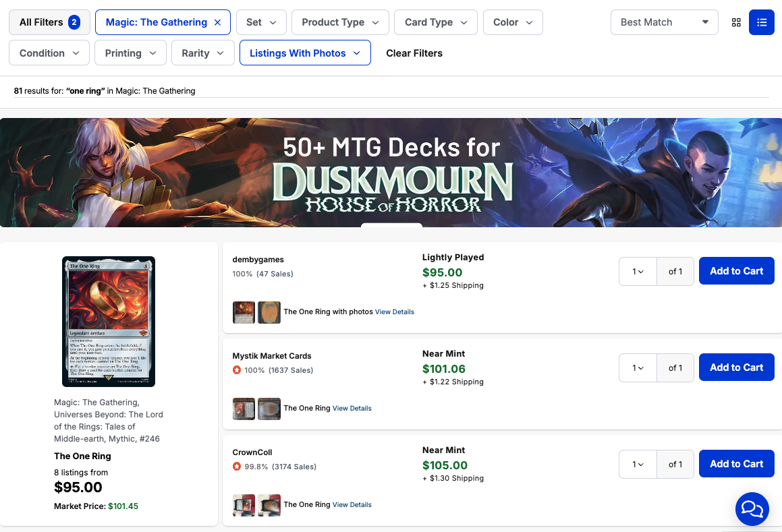Open second photo thumbnail for CrownColl listing
Viewport: 782px width, 532px height.
point(269,505)
